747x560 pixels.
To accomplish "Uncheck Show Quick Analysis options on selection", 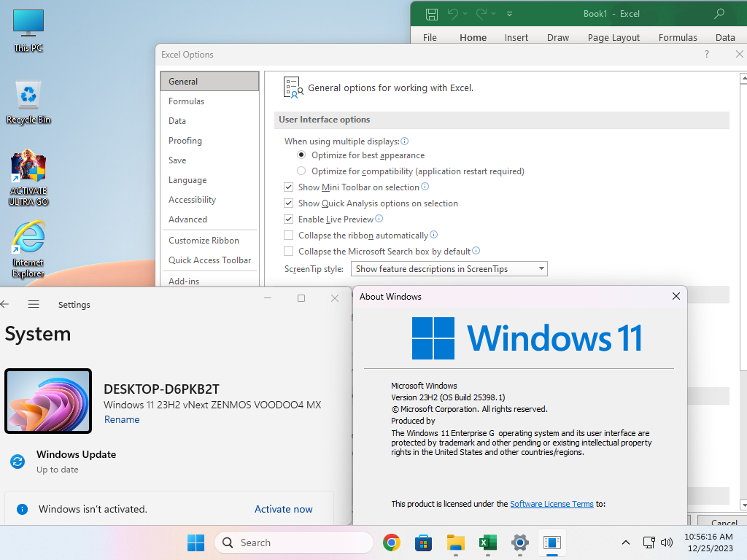I will point(288,203).
